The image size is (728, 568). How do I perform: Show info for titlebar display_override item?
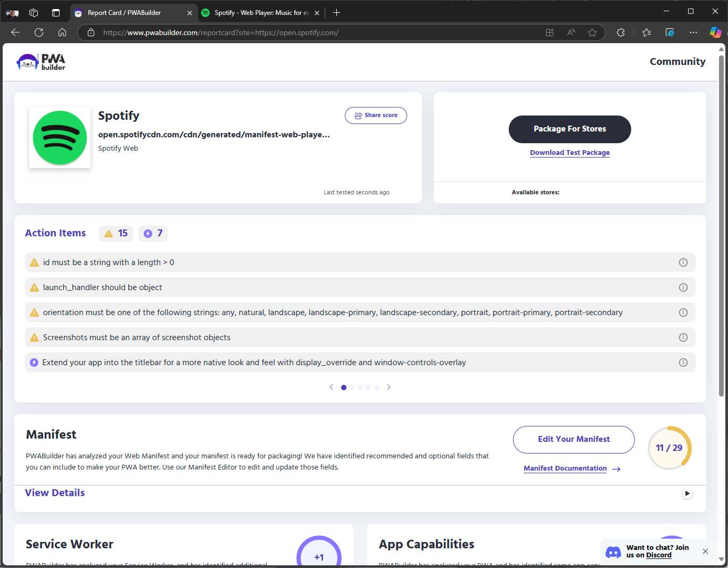pos(683,363)
